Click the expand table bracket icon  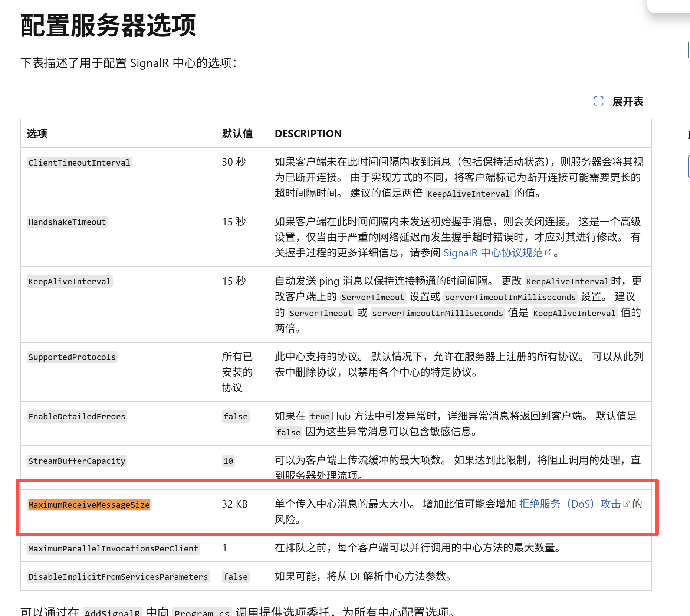(x=598, y=101)
